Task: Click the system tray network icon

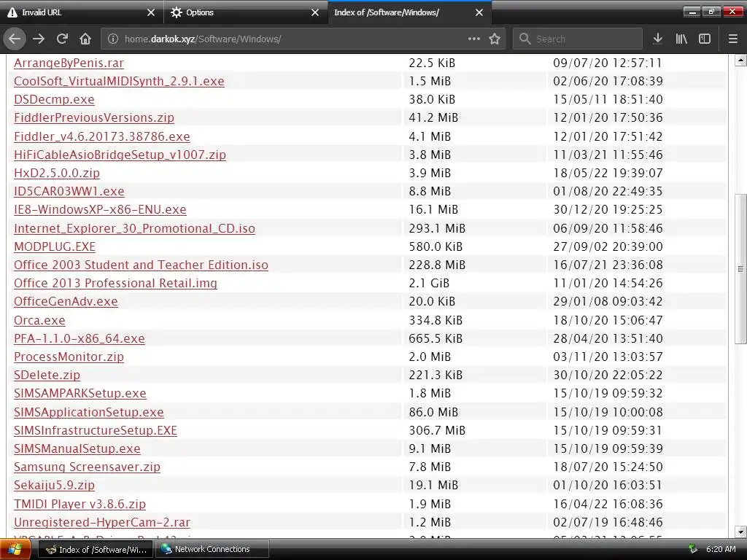Action: [693, 549]
